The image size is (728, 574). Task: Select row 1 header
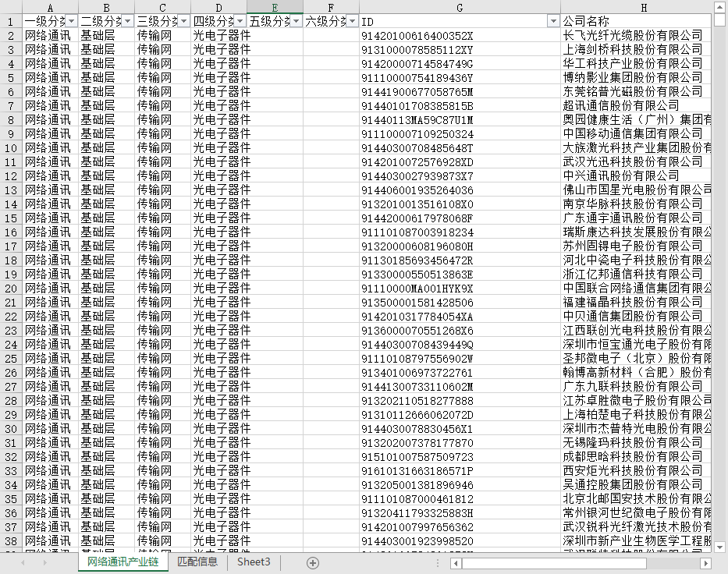pyautogui.click(x=11, y=21)
